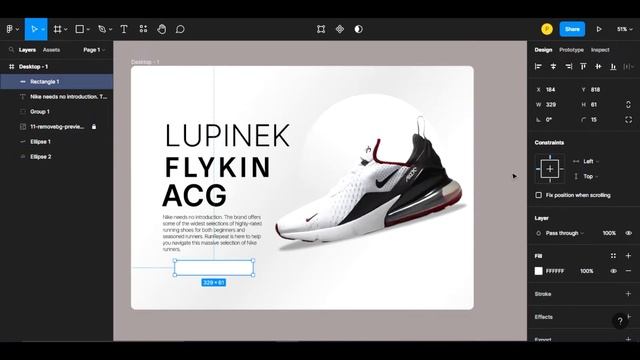Viewport: 640px width, 360px height.
Task: Click the Edit object icon in toolbar
Action: coord(321,29)
